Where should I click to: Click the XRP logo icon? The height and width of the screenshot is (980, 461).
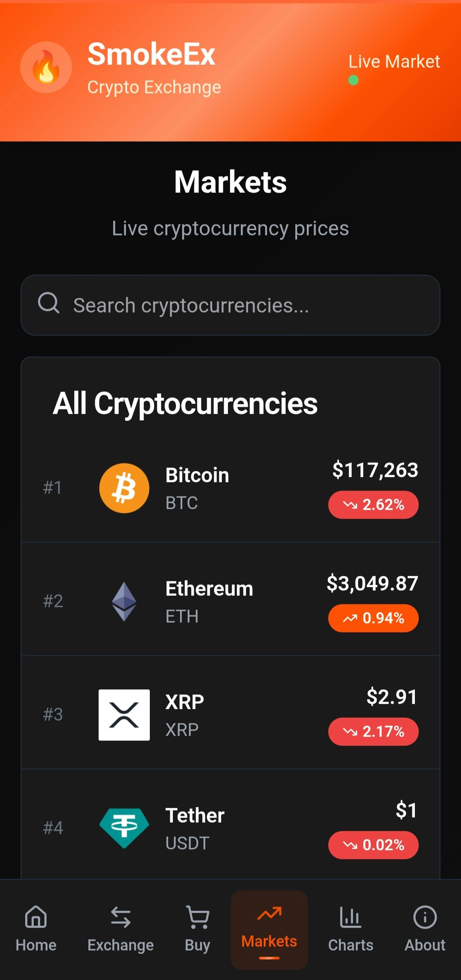tap(124, 715)
